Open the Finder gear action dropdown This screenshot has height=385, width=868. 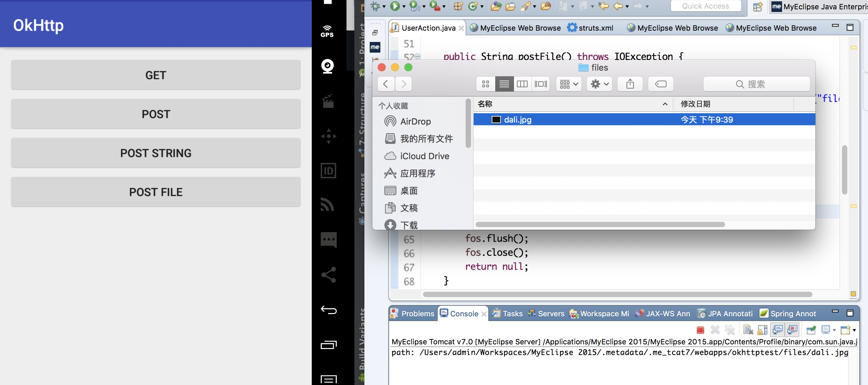[x=600, y=84]
